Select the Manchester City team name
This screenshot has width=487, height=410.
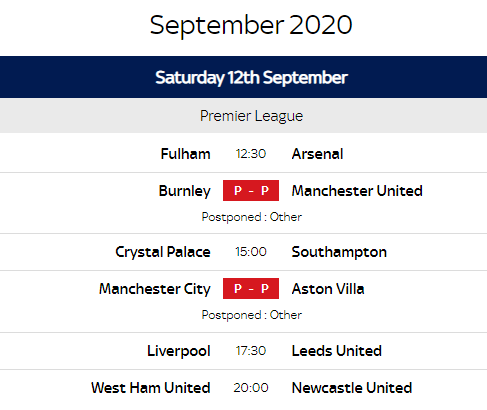click(155, 289)
